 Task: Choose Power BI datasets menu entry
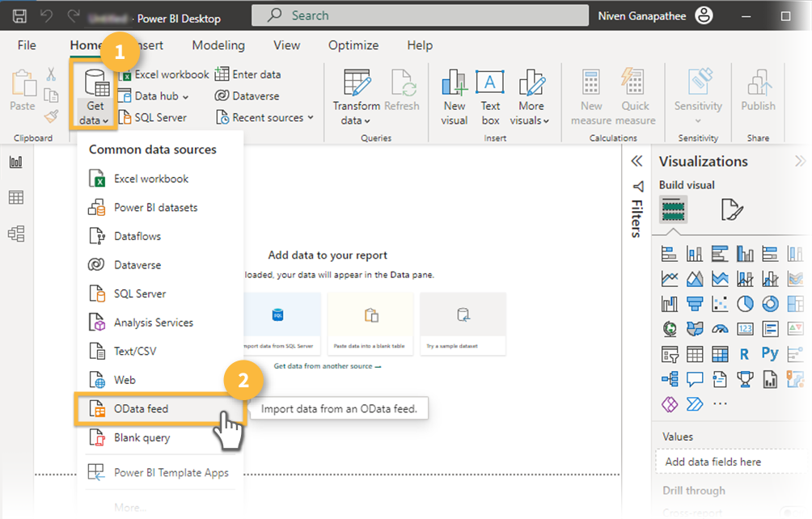(x=159, y=208)
